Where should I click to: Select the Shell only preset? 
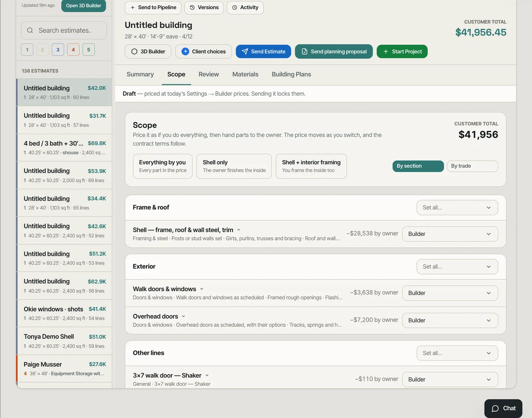(234, 166)
